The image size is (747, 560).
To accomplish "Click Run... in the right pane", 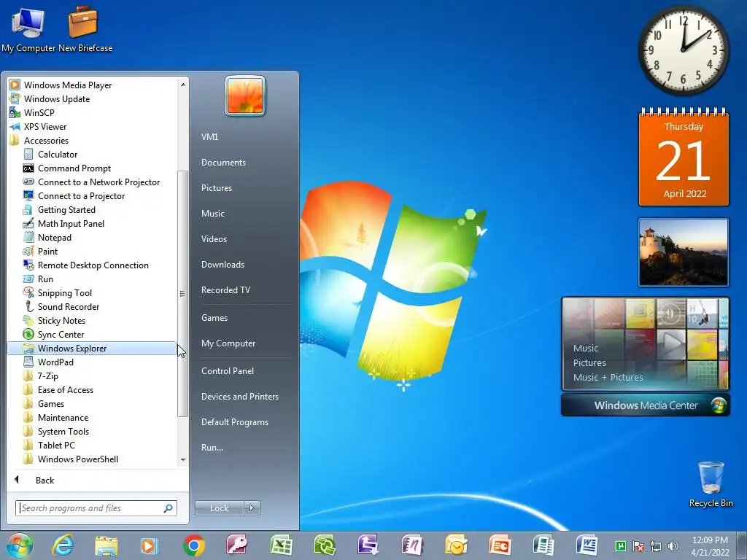I will tap(212, 448).
